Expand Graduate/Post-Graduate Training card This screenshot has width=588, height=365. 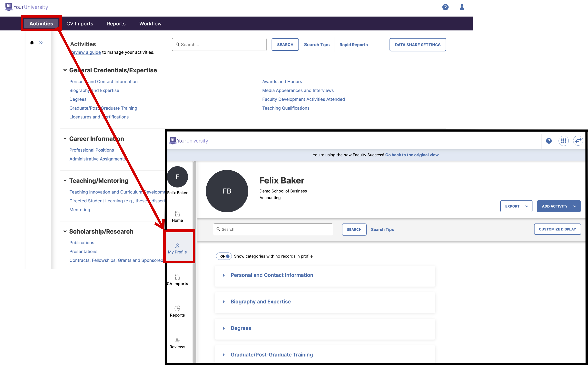tap(325, 355)
